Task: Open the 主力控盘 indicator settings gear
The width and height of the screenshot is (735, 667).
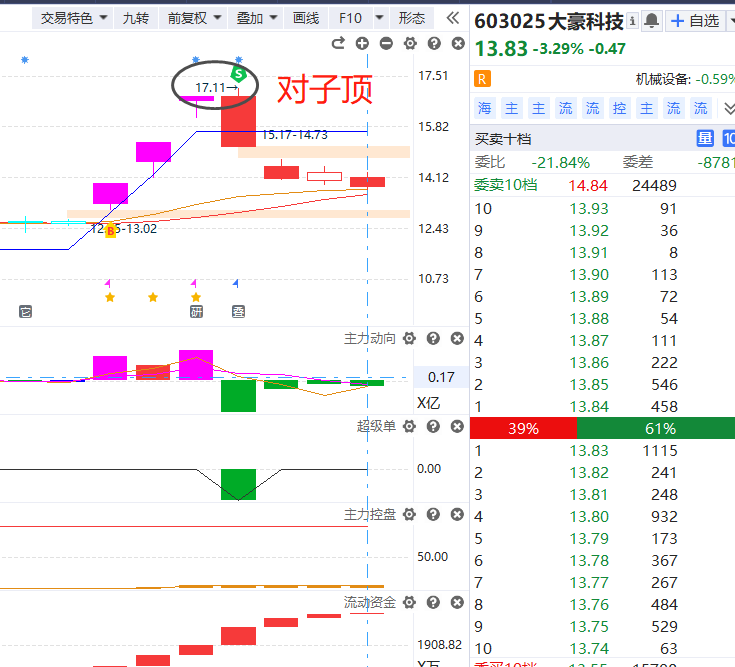Action: pos(409,515)
